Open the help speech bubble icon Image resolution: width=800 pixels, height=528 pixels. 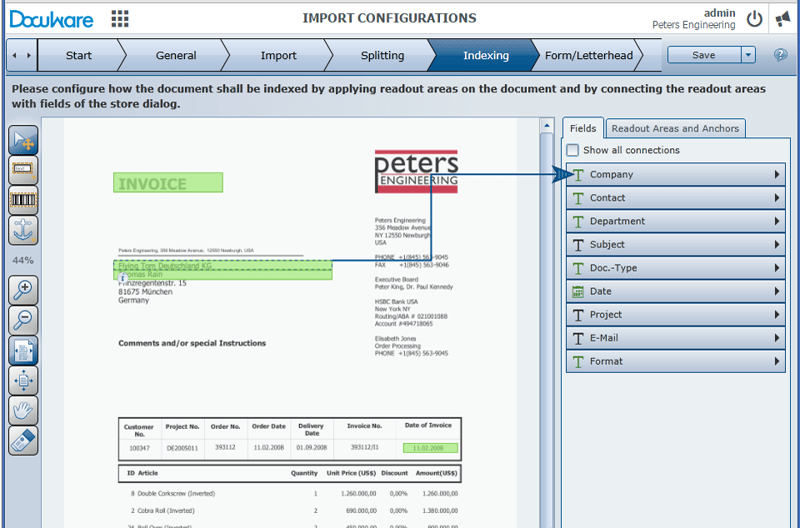(x=780, y=55)
